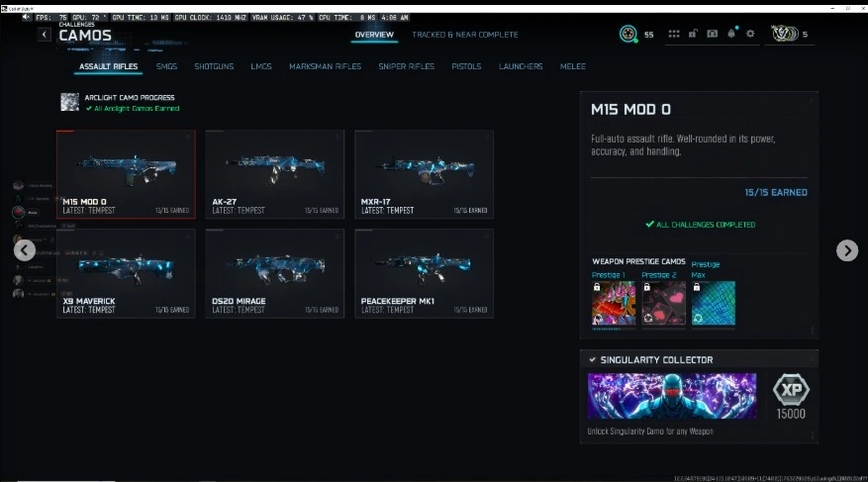Image resolution: width=868 pixels, height=482 pixels.
Task: Select the Peacekeeper MK1 weapon card
Action: (424, 274)
